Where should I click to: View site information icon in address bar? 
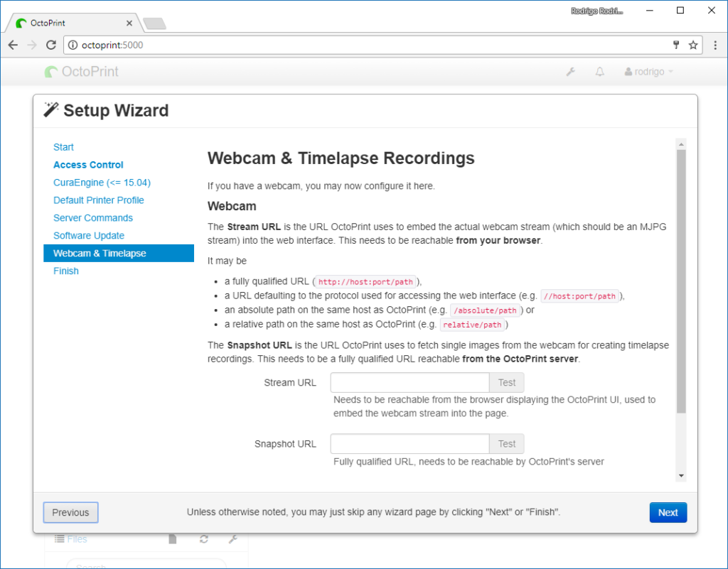73,45
